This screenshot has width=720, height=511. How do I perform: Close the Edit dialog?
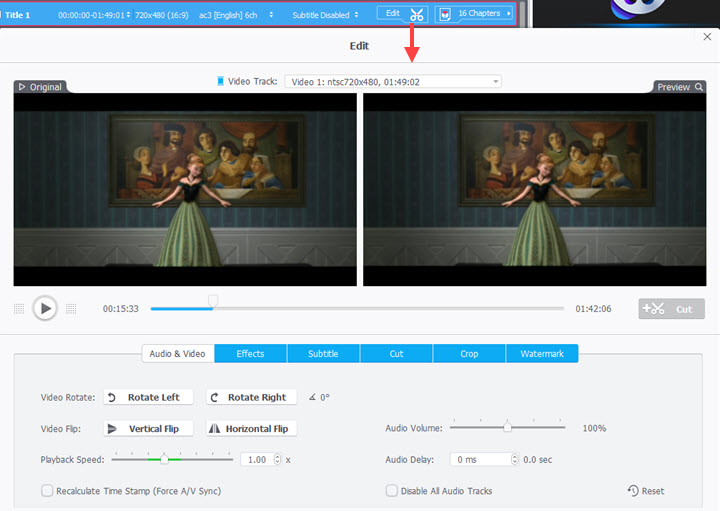click(x=707, y=37)
